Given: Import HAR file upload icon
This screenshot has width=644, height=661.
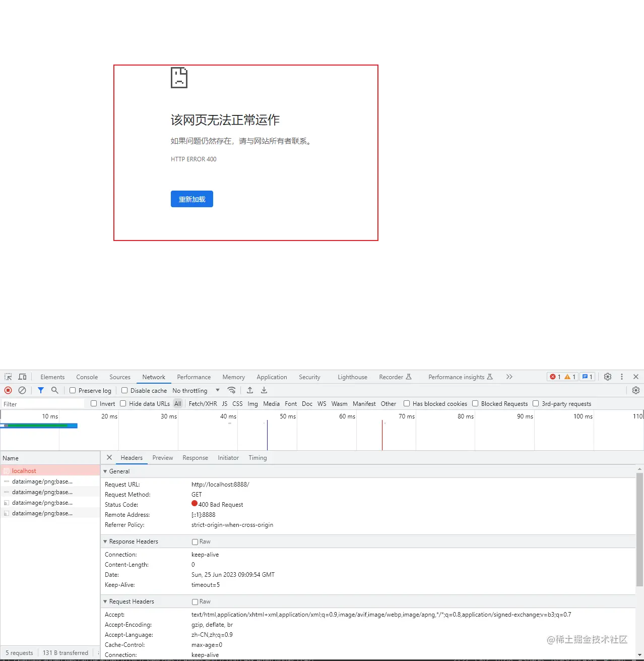Looking at the screenshot, I should (250, 390).
